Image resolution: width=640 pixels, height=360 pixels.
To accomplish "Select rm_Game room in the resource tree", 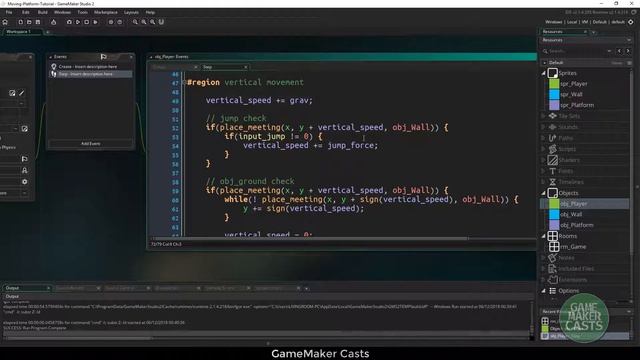I will pos(573,247).
